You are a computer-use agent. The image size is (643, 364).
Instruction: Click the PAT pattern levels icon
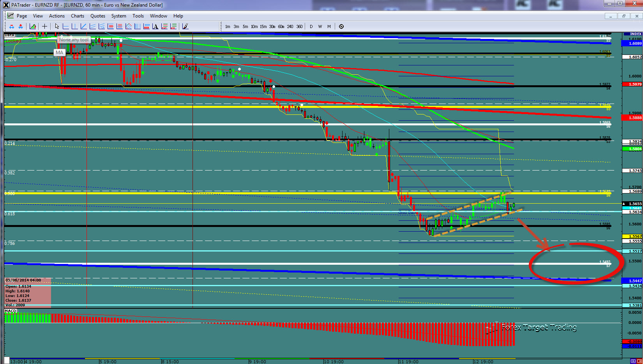click(164, 26)
